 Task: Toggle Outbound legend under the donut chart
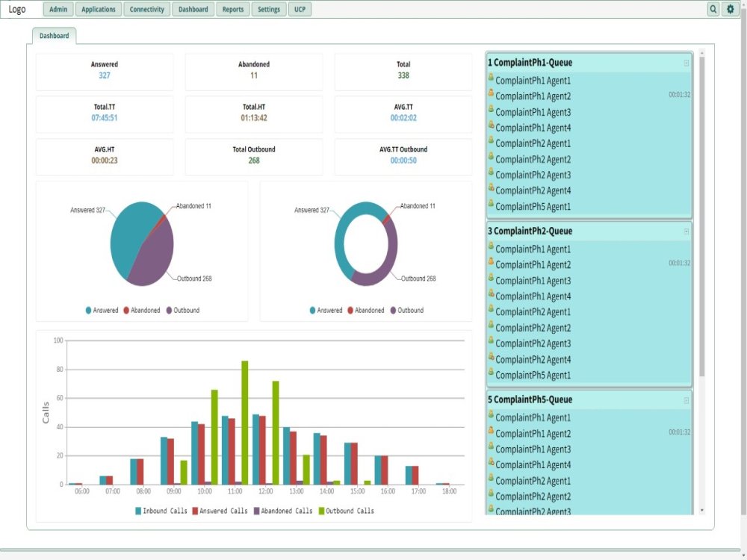coord(407,311)
